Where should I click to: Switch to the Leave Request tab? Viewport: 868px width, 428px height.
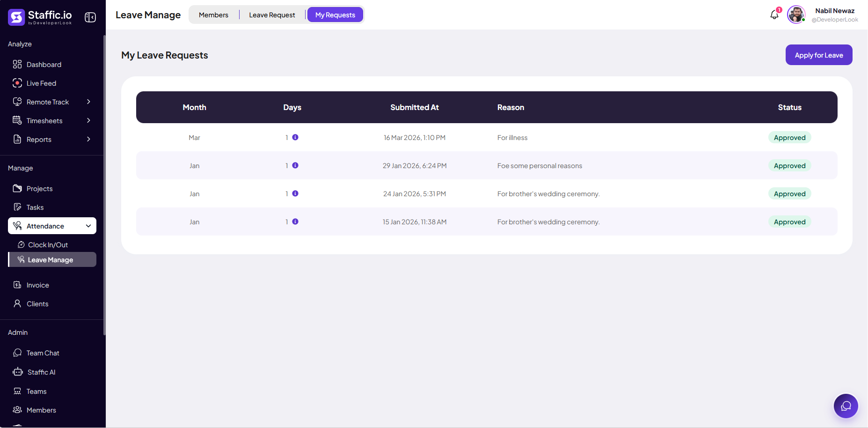tap(272, 15)
